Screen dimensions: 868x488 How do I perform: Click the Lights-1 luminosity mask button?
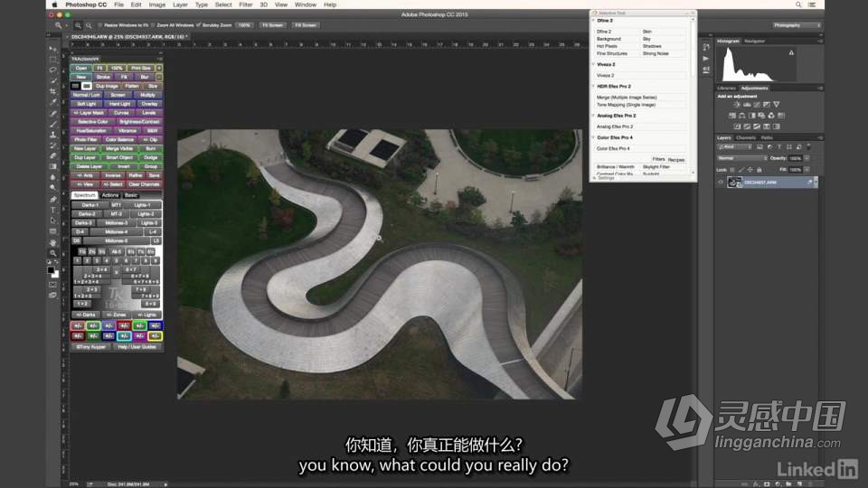point(142,205)
